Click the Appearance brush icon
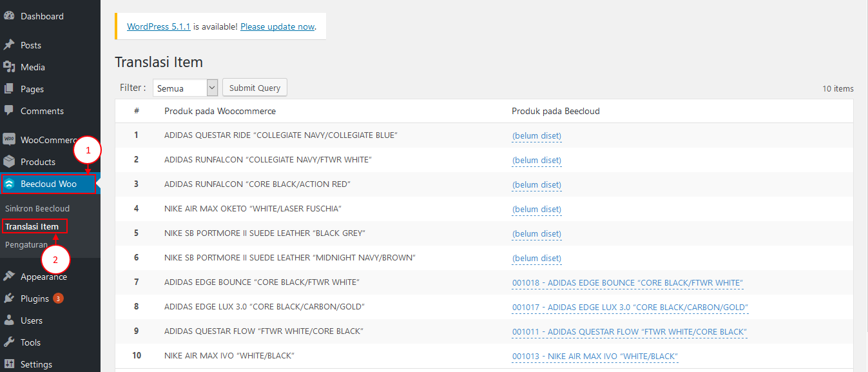 9,277
